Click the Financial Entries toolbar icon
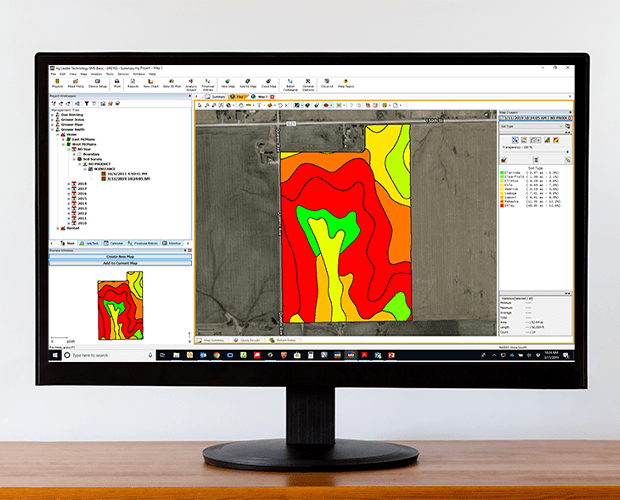The height and width of the screenshot is (500, 620). 208,83
